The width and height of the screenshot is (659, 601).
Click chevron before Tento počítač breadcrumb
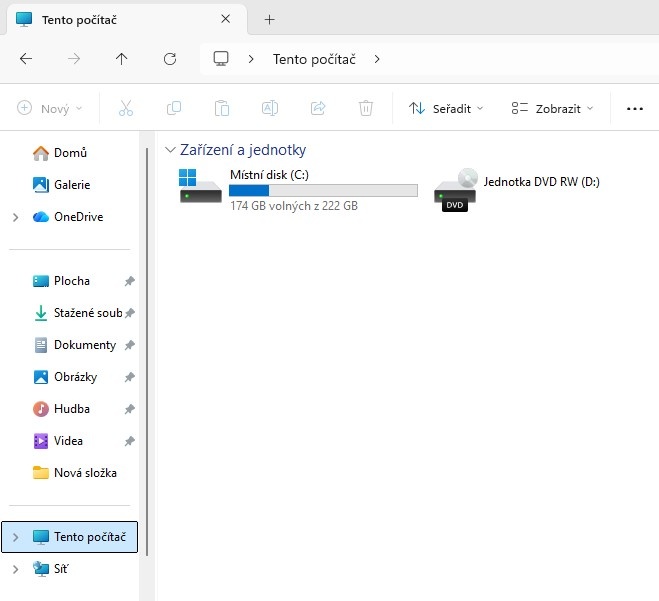tap(251, 59)
